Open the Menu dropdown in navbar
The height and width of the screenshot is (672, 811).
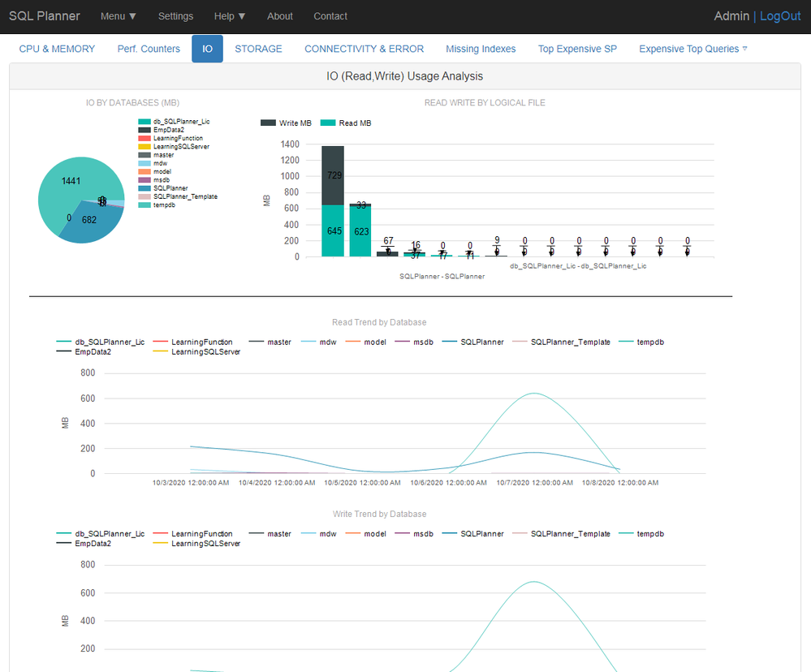point(118,16)
